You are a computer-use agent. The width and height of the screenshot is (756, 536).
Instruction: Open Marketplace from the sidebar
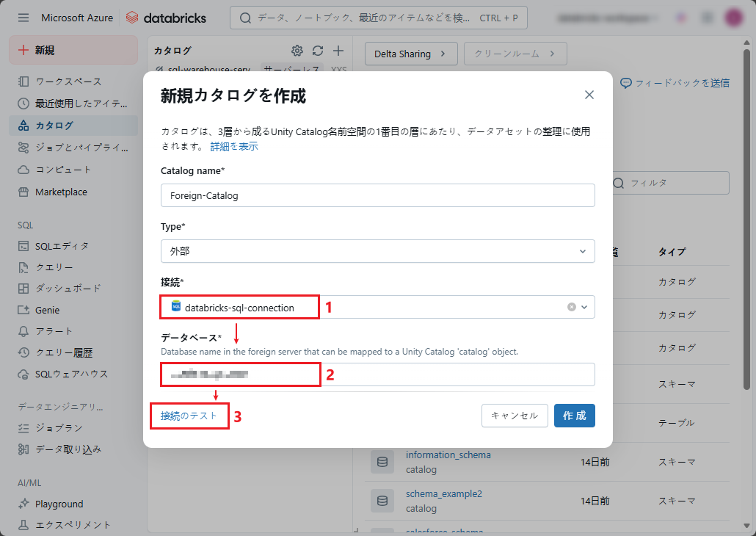(61, 192)
